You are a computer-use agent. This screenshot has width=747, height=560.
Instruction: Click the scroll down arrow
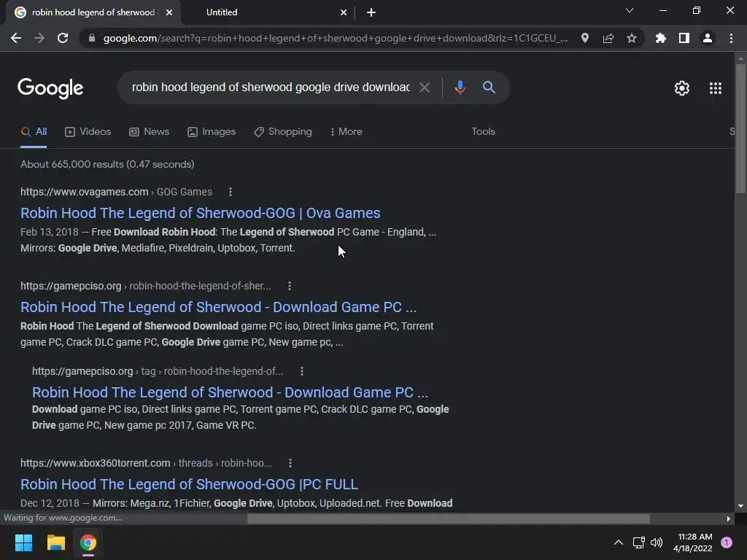(x=740, y=506)
